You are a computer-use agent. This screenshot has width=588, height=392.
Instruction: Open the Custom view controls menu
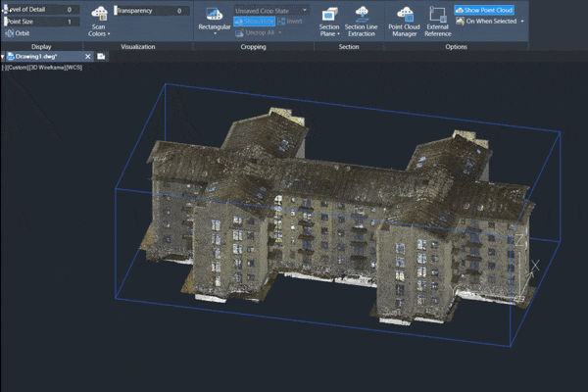pos(18,68)
